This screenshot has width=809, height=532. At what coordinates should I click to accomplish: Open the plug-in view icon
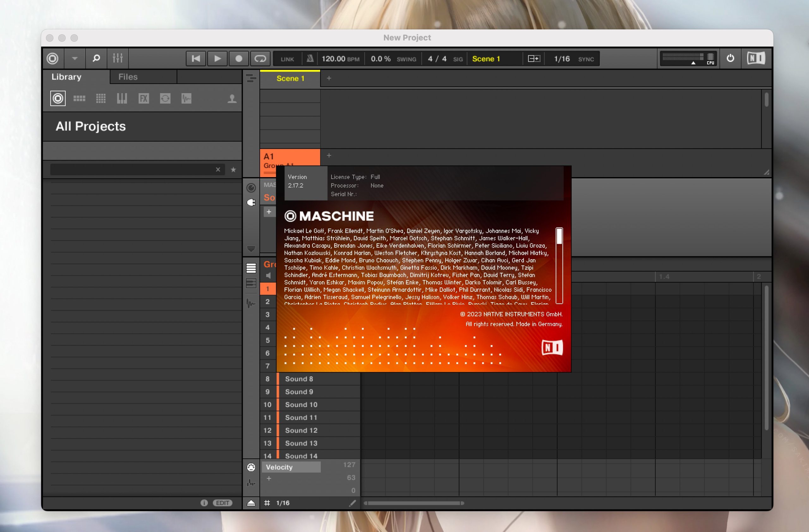tap(251, 203)
